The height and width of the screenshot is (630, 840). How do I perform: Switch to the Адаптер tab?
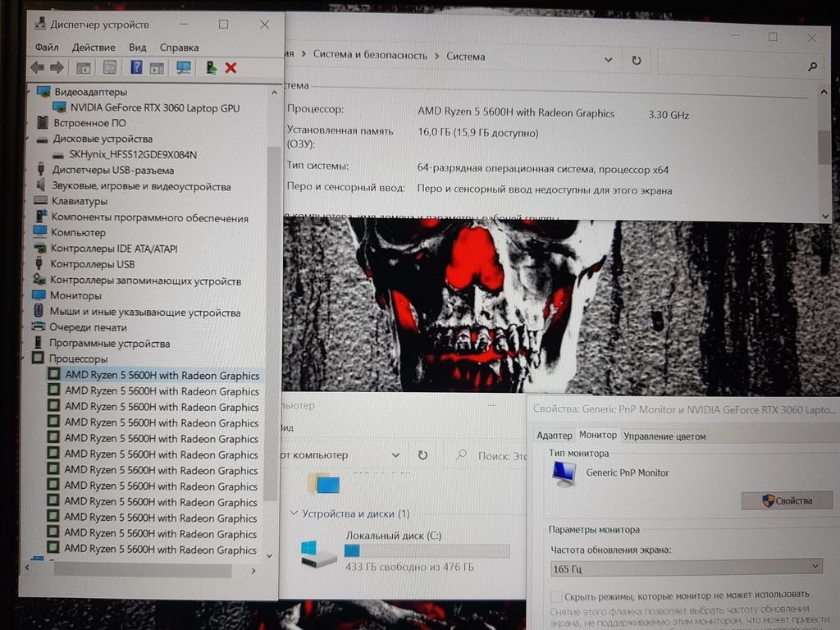(555, 436)
